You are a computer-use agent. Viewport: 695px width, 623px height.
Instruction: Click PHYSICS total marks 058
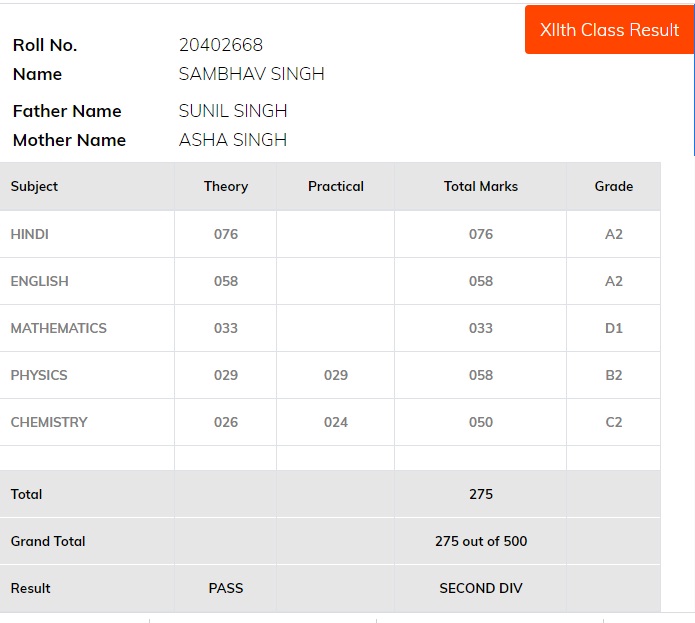[481, 375]
